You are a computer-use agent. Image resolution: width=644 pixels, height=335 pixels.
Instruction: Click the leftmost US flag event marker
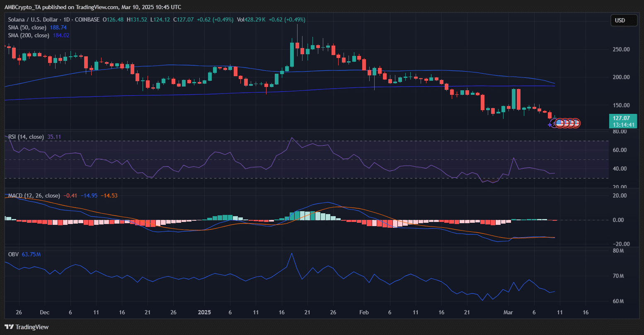tap(560, 123)
